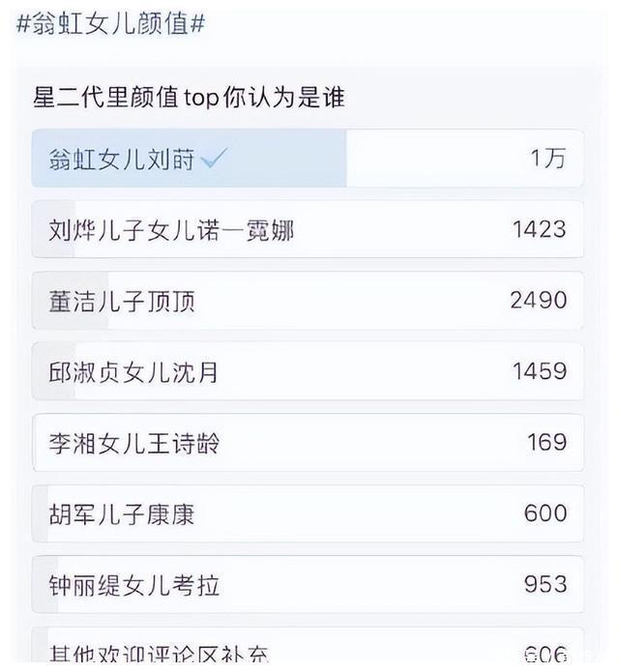Select 李湘女儿王诗龄 in the poll
Viewport: 619px width, 672px height.
133,443
